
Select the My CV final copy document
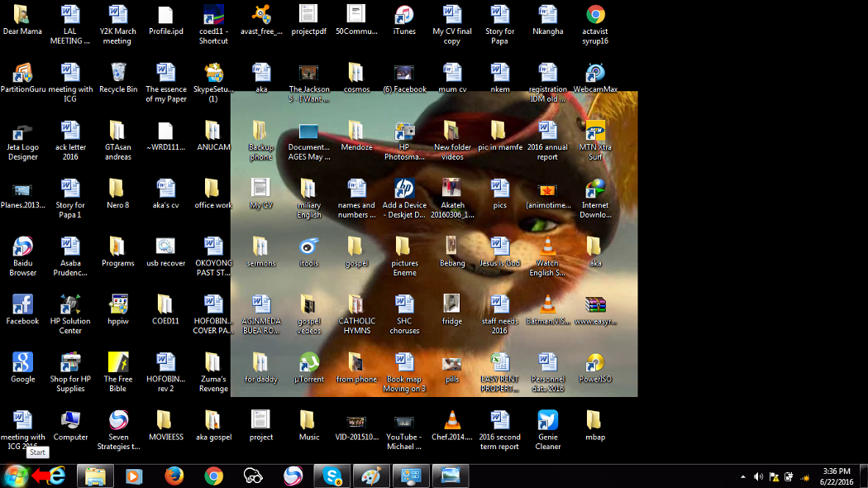452,25
